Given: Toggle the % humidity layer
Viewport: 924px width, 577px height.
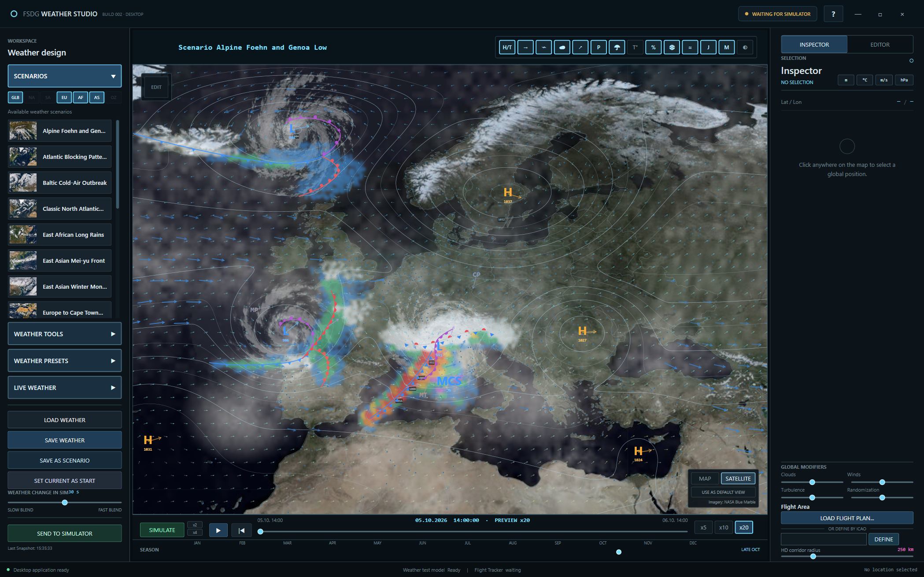Looking at the screenshot, I should click(654, 48).
